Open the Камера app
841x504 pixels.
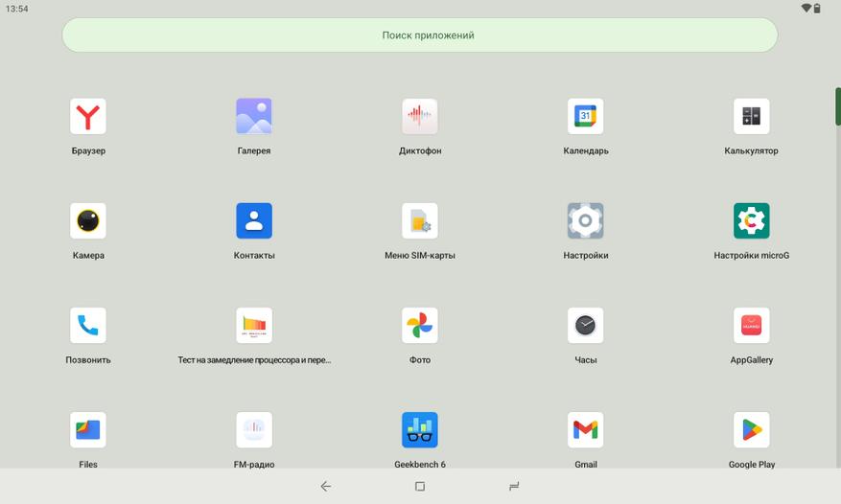(x=88, y=221)
